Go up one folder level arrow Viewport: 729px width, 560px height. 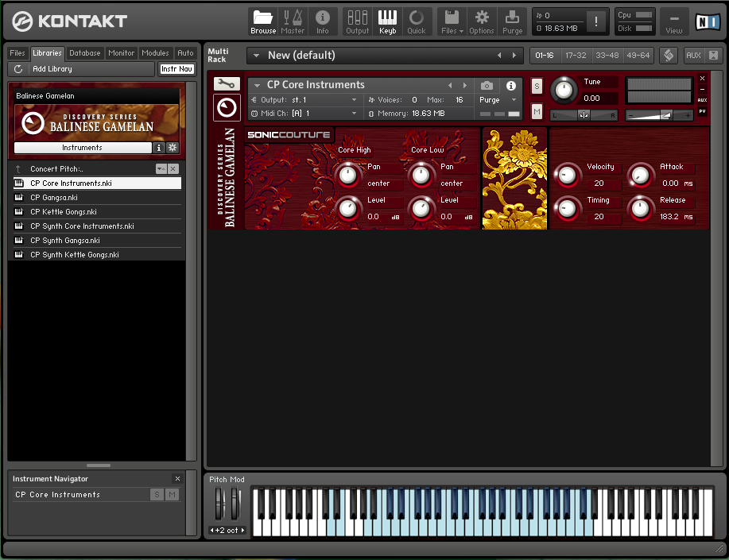(x=18, y=168)
